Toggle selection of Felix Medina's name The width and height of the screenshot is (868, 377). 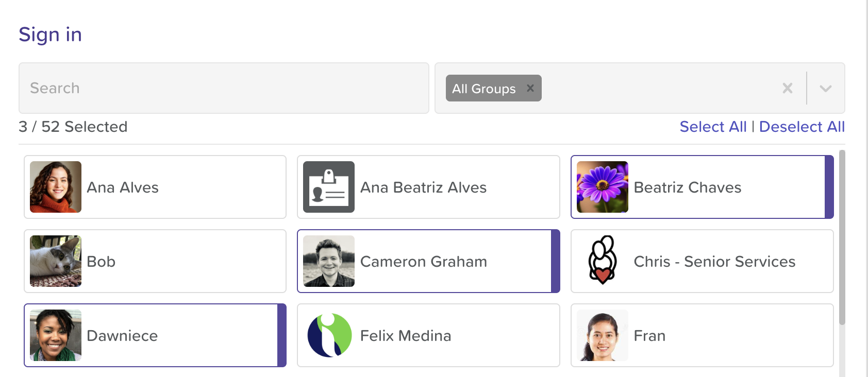pyautogui.click(x=406, y=336)
